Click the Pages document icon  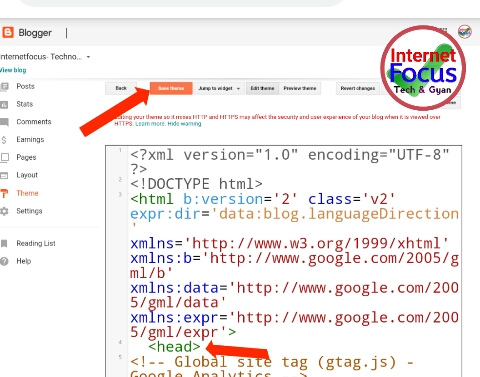[4, 157]
